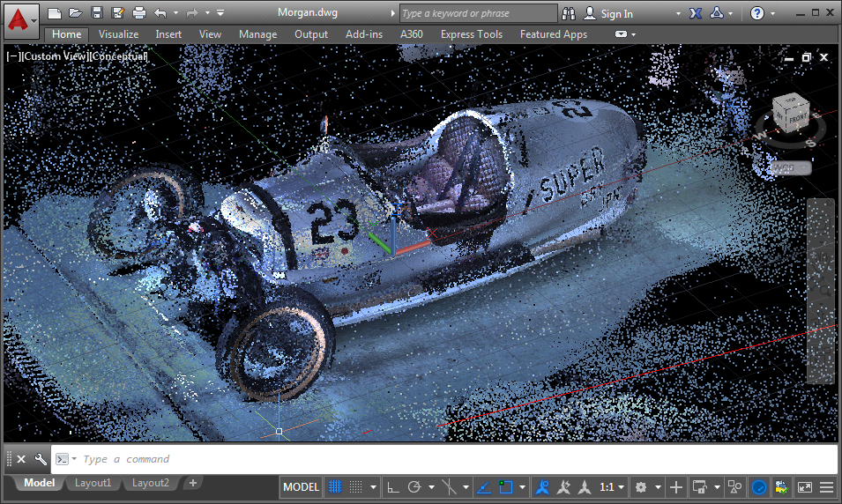Click the Customization menu icon in status bar
The height and width of the screenshot is (504, 842).
827,487
